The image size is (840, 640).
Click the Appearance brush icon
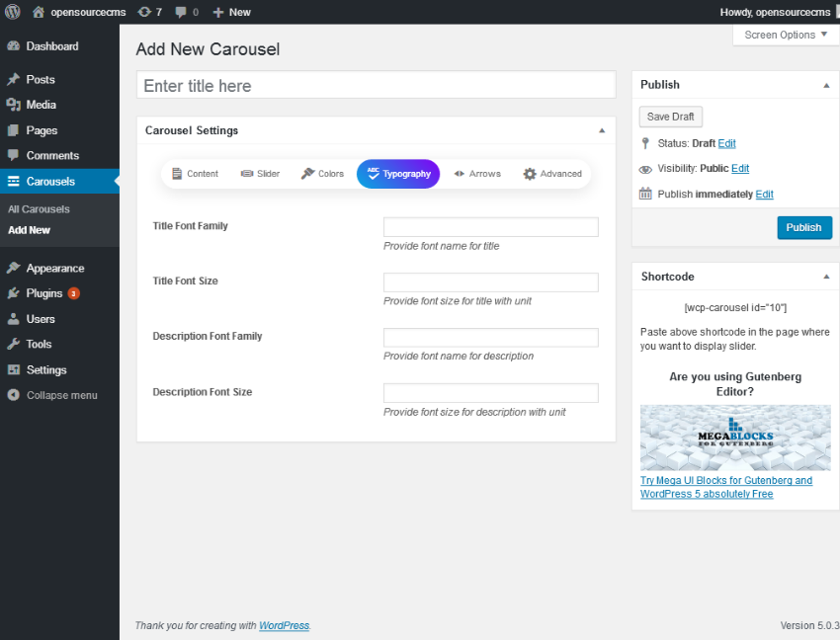click(14, 268)
